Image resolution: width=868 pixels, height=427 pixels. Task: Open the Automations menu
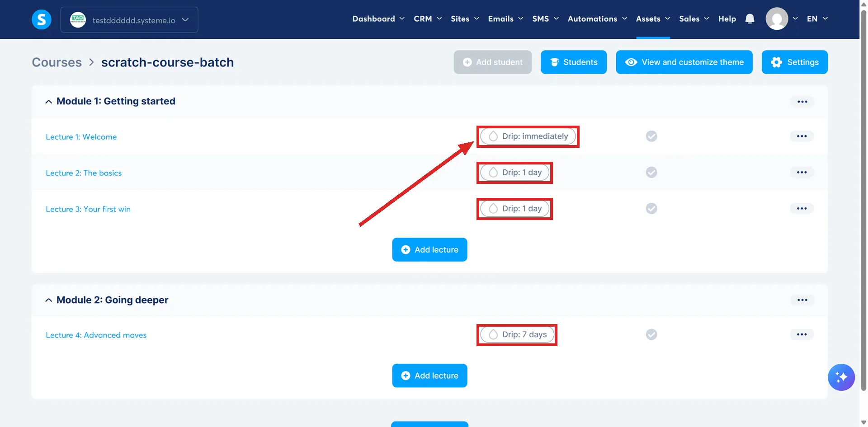click(x=597, y=19)
